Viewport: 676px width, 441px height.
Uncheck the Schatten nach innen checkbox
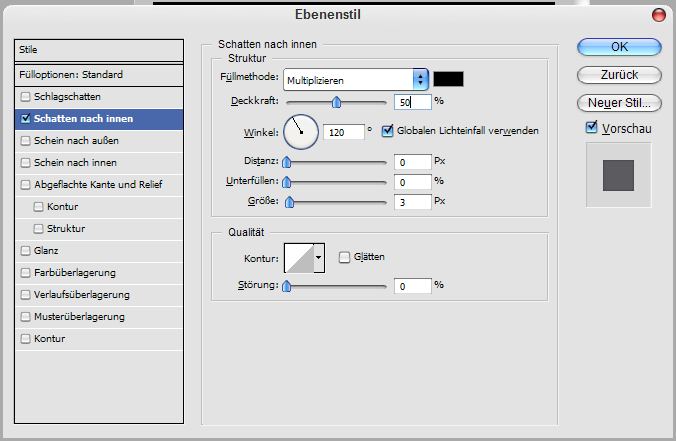coord(25,119)
